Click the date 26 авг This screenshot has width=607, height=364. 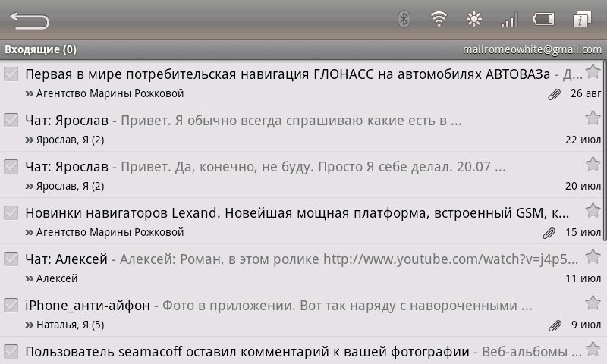coord(586,93)
